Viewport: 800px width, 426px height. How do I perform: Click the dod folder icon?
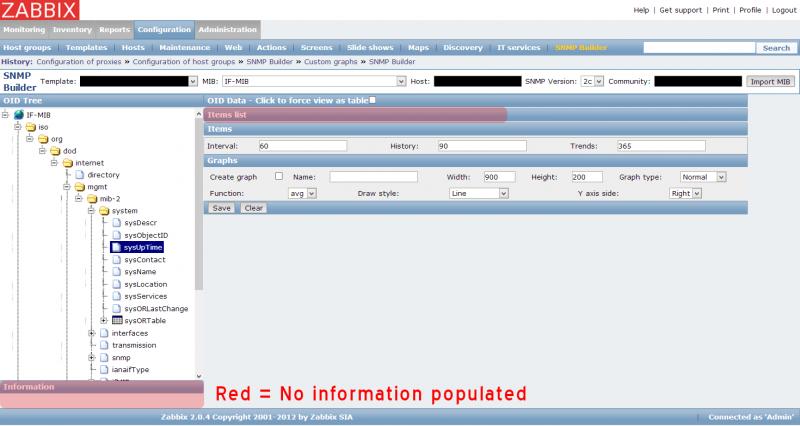coord(55,151)
